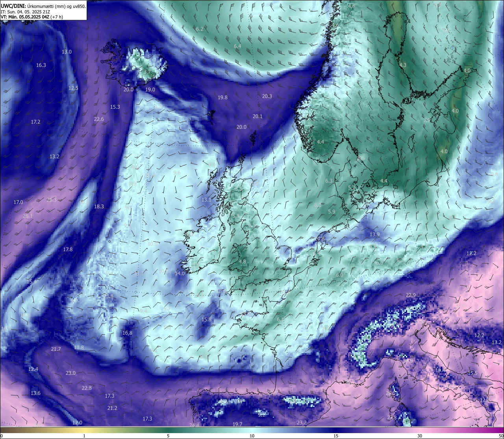Click the map value 6.2
The height and width of the screenshot is (439, 504).
pos(200,29)
